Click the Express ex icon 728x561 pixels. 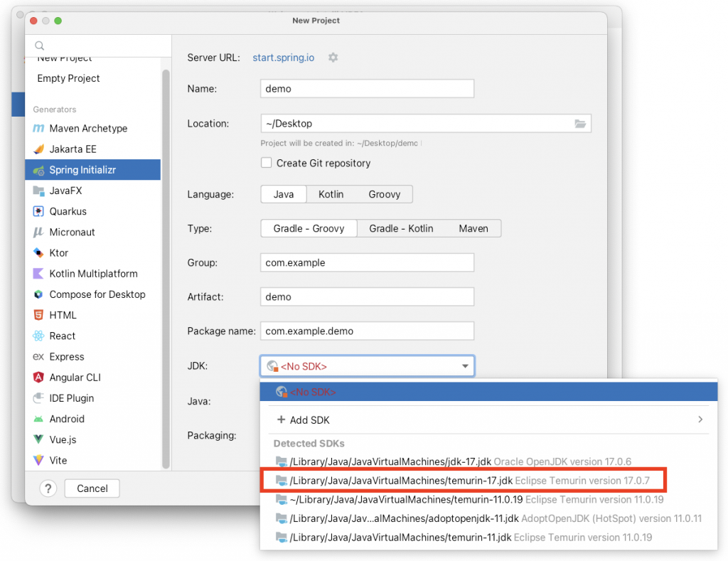pyautogui.click(x=38, y=357)
